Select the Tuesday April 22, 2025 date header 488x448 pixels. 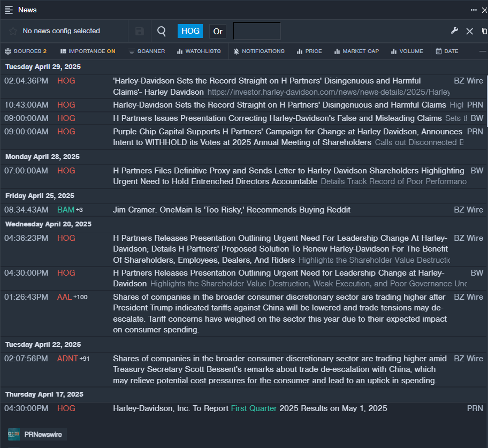tap(43, 345)
